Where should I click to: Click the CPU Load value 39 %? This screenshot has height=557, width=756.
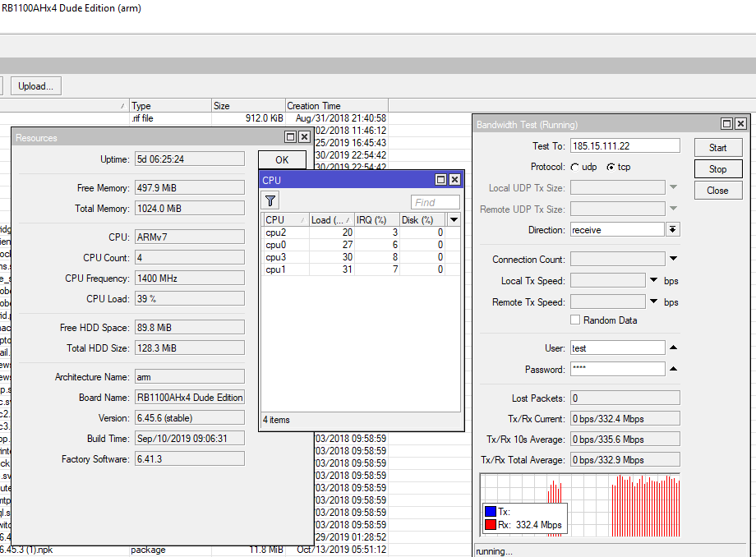pos(190,299)
